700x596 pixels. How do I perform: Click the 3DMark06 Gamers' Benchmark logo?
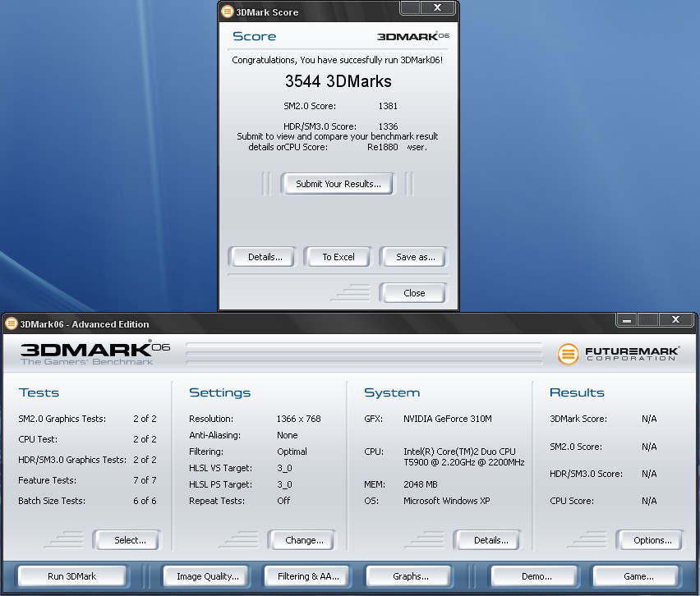[x=94, y=353]
